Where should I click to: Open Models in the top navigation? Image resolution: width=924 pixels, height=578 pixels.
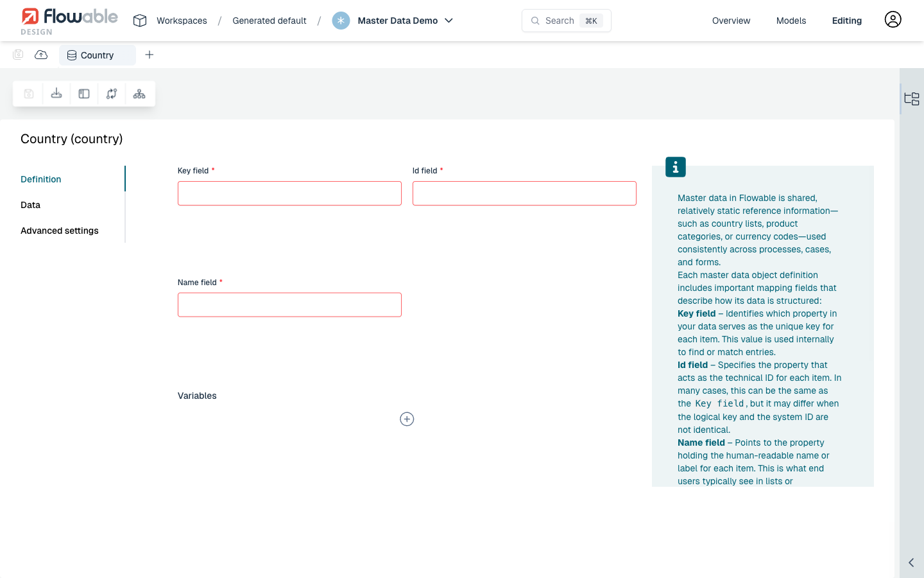[x=791, y=20]
